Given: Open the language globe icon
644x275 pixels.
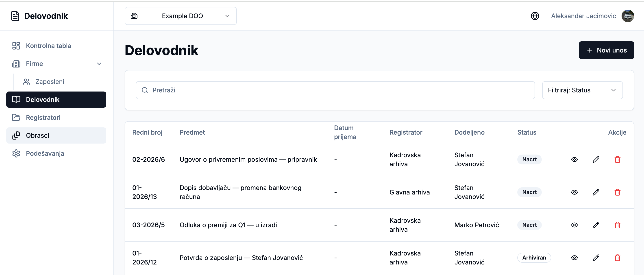Looking at the screenshot, I should tap(535, 16).
